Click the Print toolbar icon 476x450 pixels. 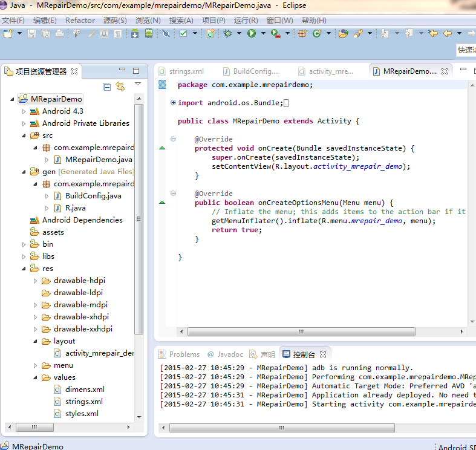(x=59, y=33)
